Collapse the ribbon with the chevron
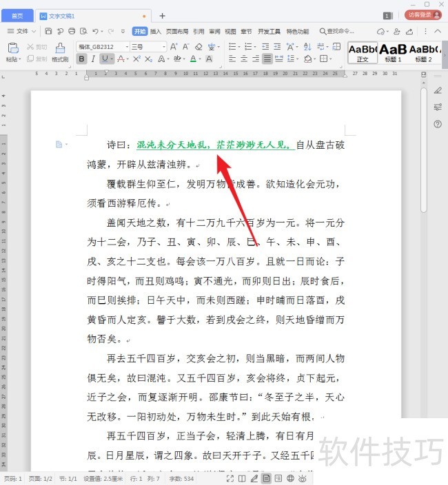This screenshot has height=485, width=448. point(438,31)
